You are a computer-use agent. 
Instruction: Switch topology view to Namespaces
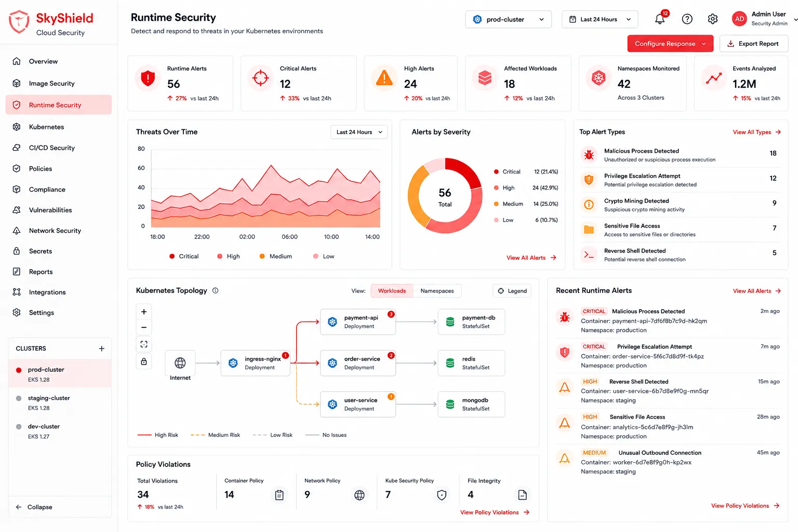437,291
